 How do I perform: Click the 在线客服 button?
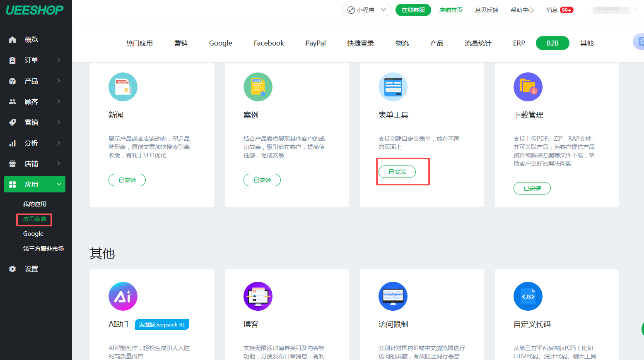click(413, 10)
